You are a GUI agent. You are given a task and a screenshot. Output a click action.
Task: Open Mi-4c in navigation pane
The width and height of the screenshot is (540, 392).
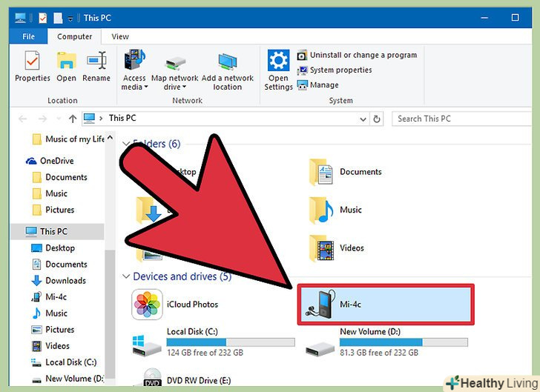pos(49,296)
